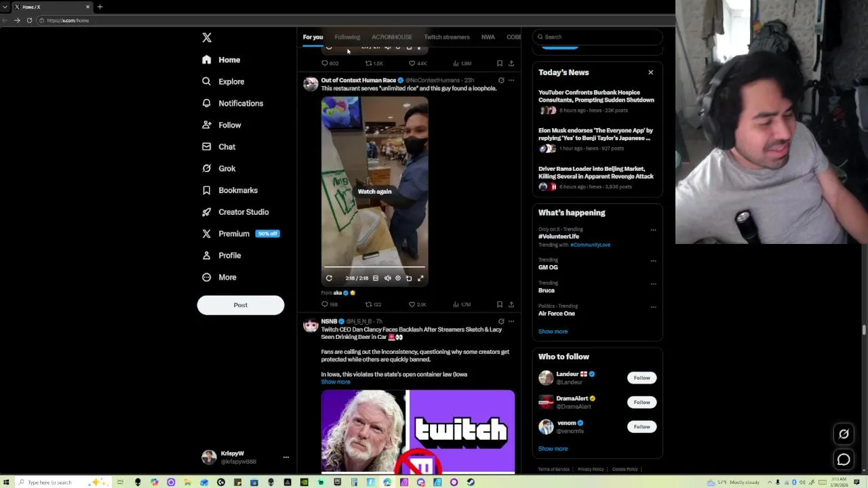The image size is (868, 488).
Task: Reply to the Out of Context post
Action: (330, 304)
